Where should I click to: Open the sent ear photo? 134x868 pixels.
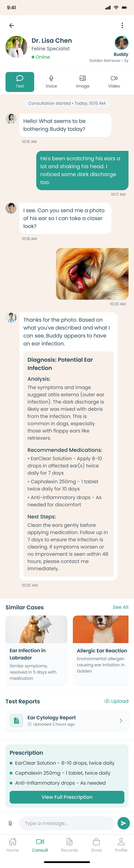coord(92,274)
